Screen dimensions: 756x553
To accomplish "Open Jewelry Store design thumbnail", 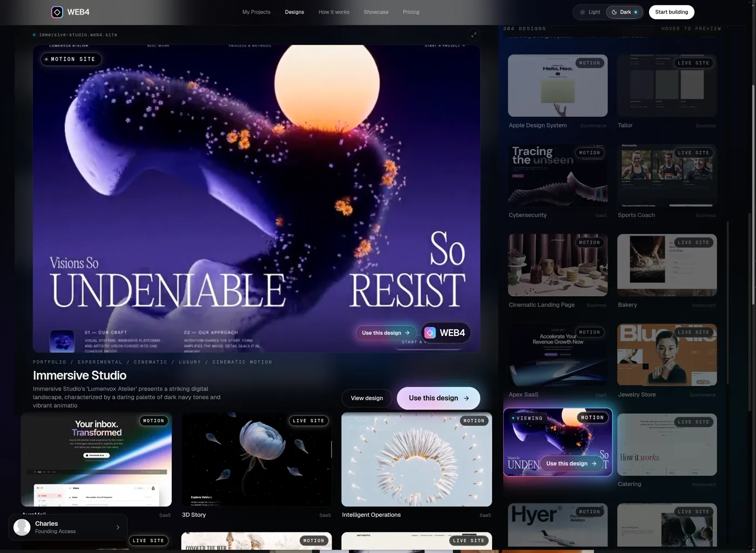I will [x=667, y=355].
